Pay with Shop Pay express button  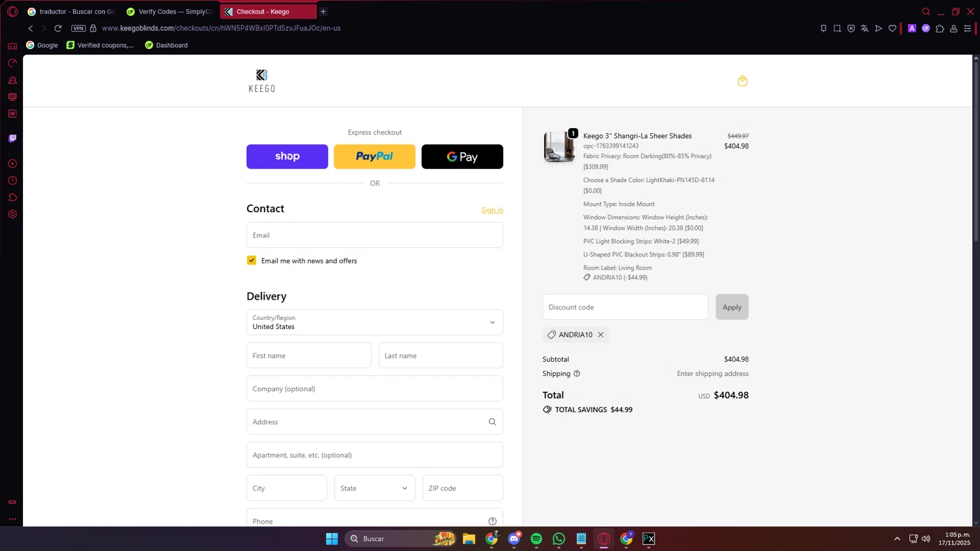click(287, 157)
